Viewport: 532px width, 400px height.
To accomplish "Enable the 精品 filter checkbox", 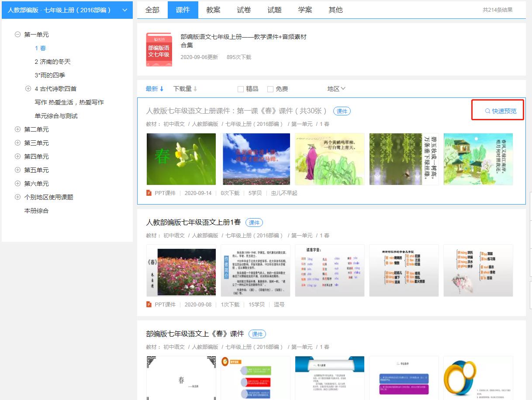I will pyautogui.click(x=240, y=88).
